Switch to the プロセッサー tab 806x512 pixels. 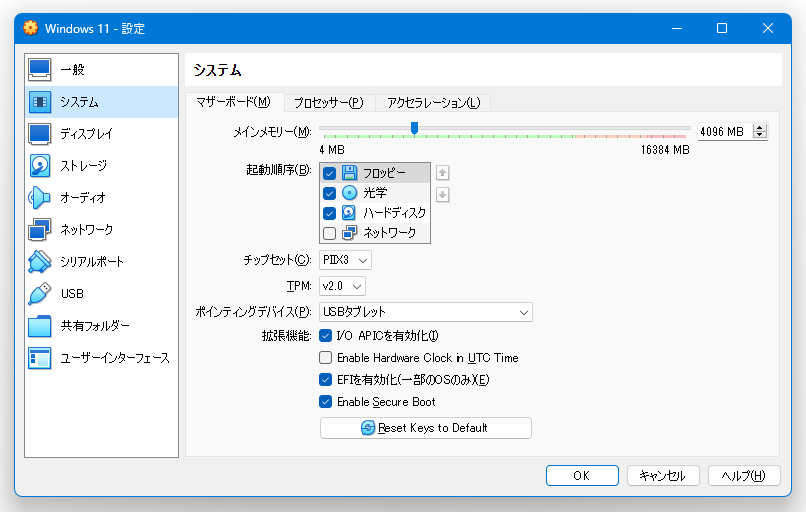(328, 103)
